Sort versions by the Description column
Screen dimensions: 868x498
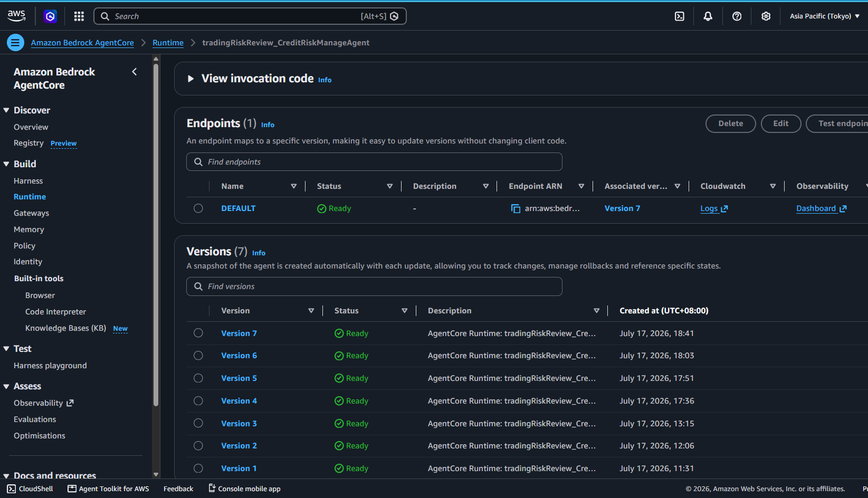597,311
